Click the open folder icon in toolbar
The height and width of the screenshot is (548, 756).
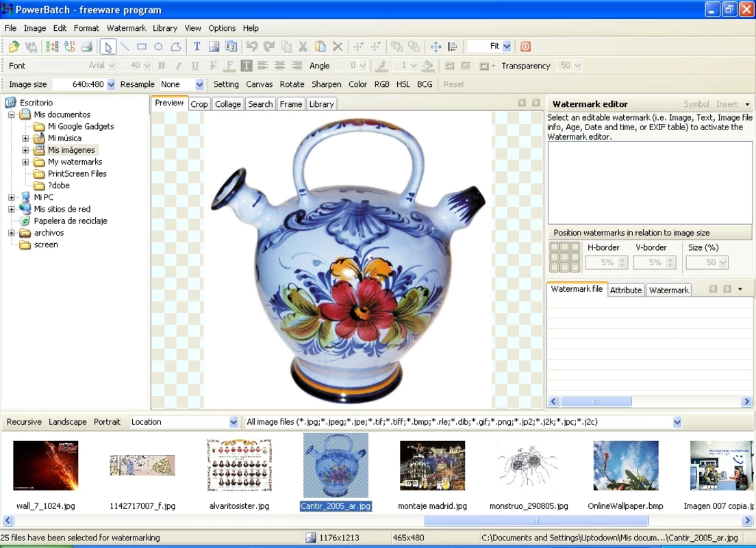click(x=14, y=47)
